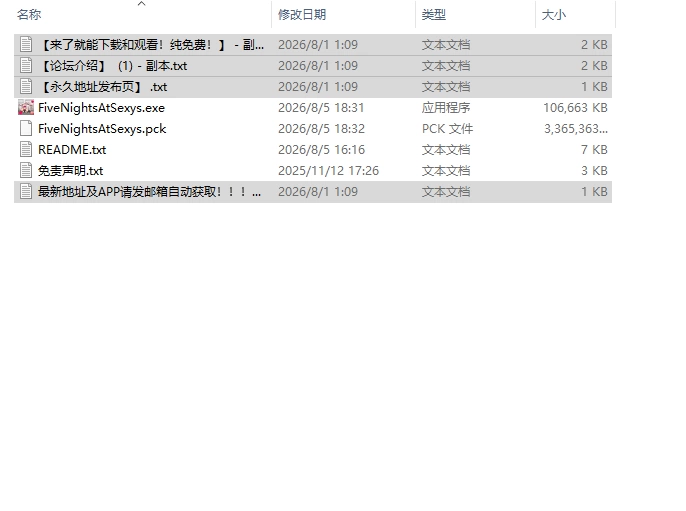This screenshot has width=686, height=511.
Task: Click the 应用程序 type cell
Action: [x=446, y=108]
